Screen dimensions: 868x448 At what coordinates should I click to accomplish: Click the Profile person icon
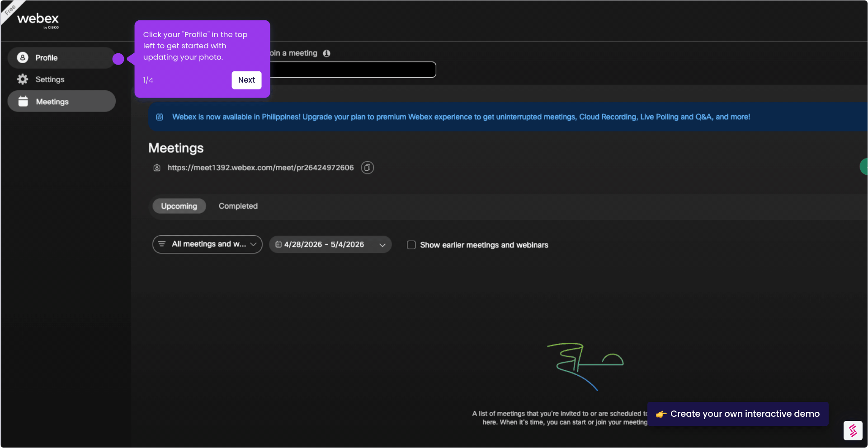[23, 58]
